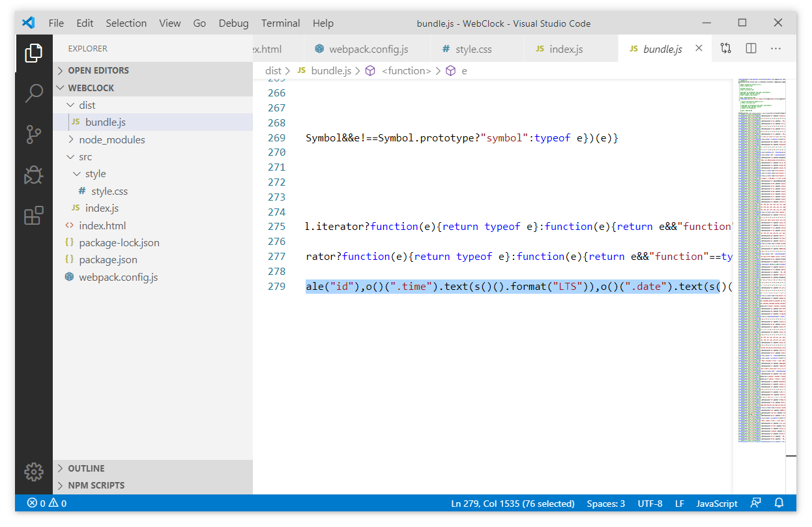Click the errors and warnings status item
The height and width of the screenshot is (527, 812).
[x=47, y=504]
